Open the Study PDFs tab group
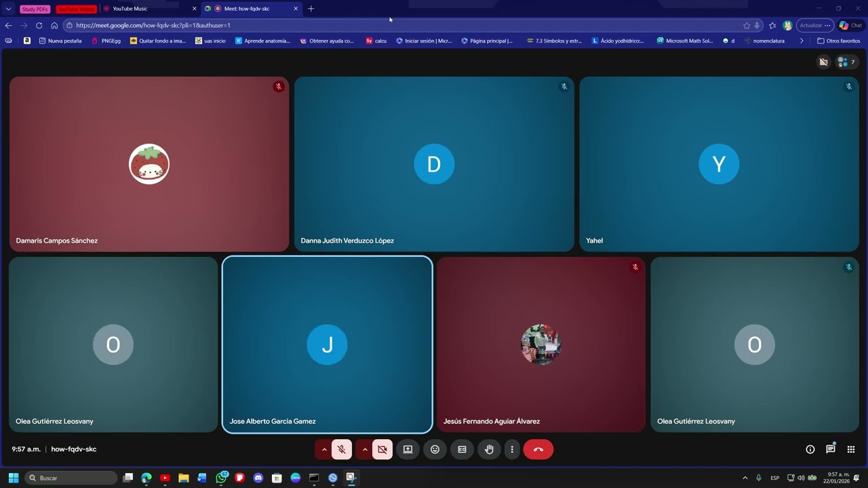This screenshot has width=868, height=488. coord(35,9)
